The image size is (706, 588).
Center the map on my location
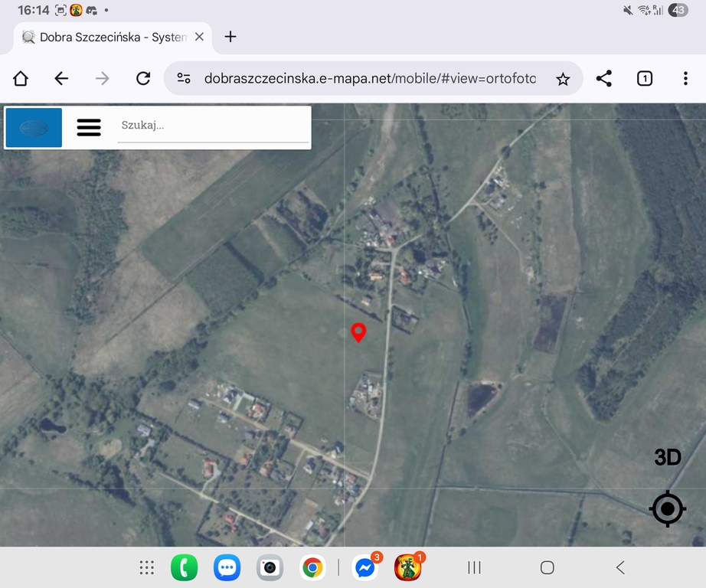click(667, 508)
